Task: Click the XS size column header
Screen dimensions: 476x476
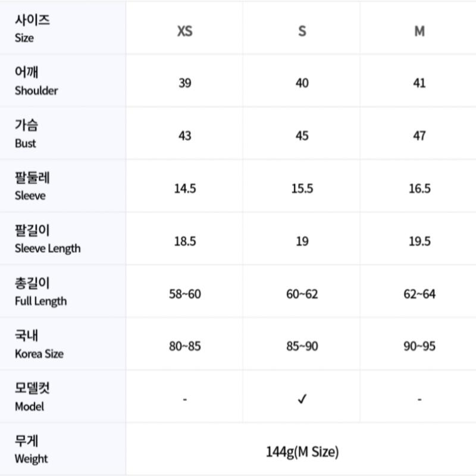Action: pyautogui.click(x=185, y=31)
